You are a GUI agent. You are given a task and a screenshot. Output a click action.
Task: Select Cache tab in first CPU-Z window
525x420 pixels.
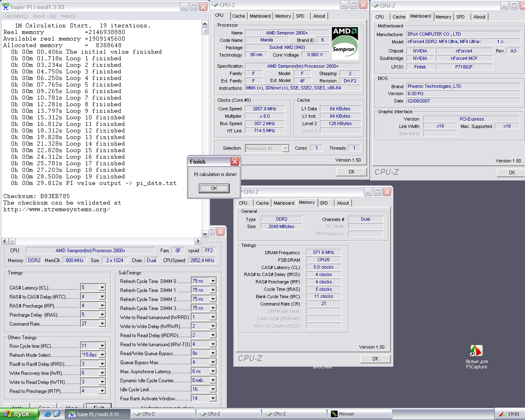pos(238,16)
